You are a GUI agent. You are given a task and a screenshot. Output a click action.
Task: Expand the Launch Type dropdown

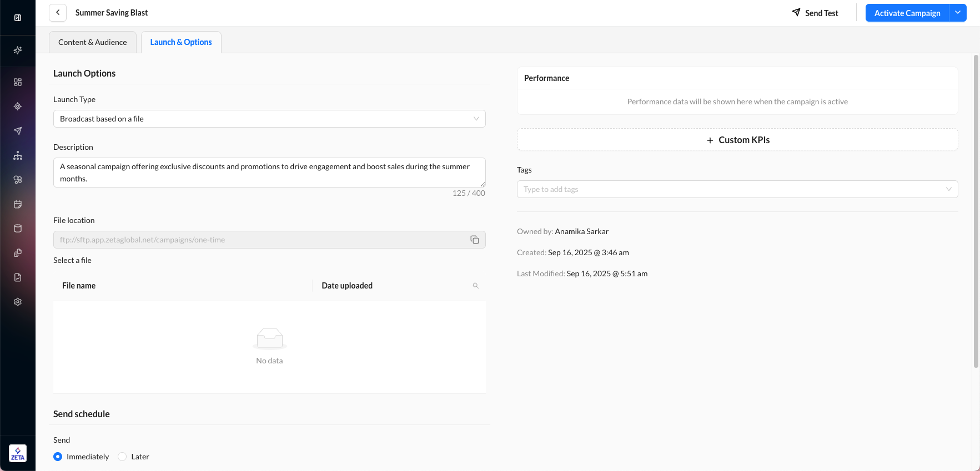tap(269, 119)
